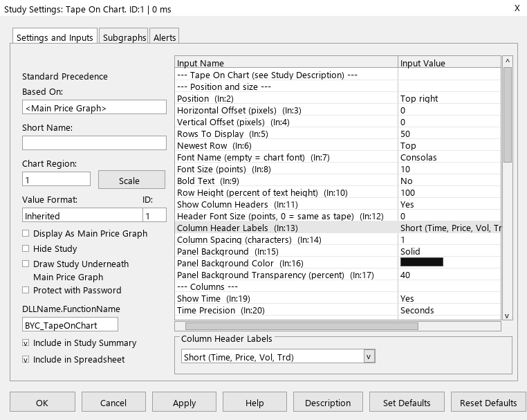Click the 'Consolas' font value
527x420 pixels.
click(418, 157)
